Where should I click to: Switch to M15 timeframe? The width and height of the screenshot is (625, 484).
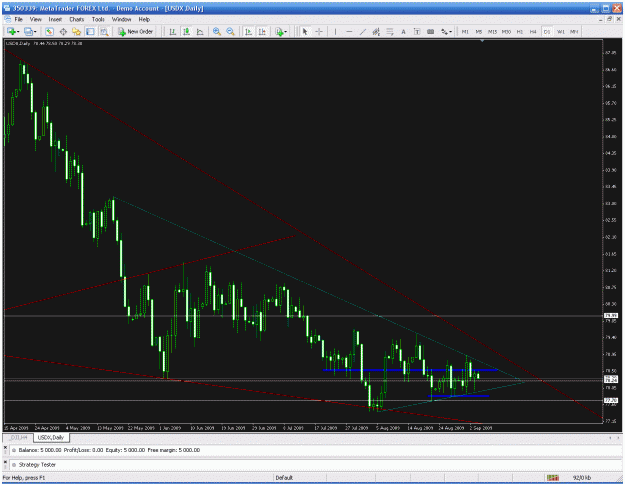click(x=492, y=31)
